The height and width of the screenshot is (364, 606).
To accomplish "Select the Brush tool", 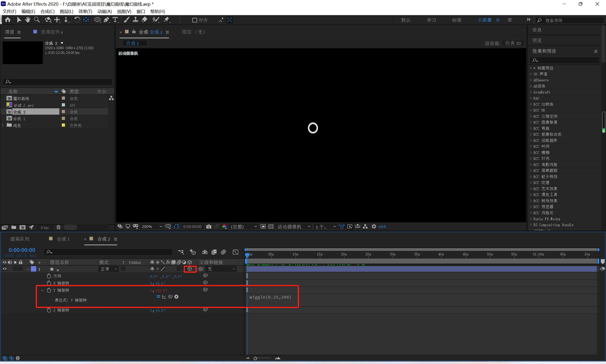I will (126, 20).
